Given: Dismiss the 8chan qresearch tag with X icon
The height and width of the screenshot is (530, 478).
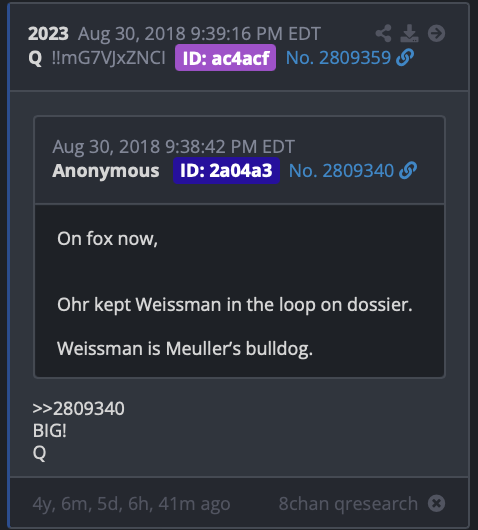Looking at the screenshot, I should pos(436,503).
